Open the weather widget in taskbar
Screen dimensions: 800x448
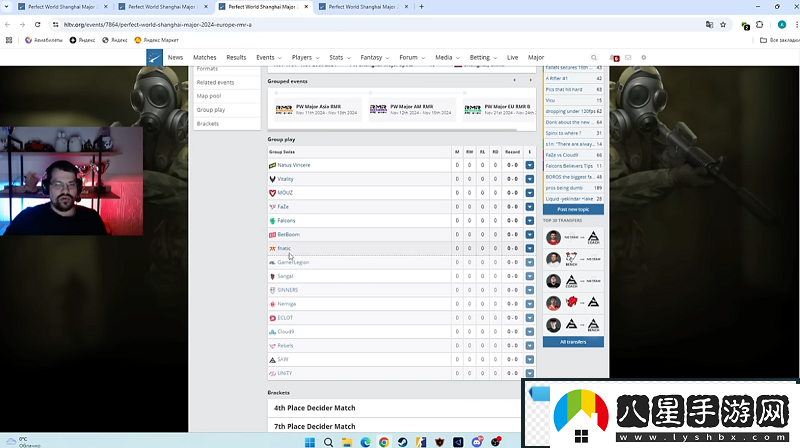(x=21, y=442)
